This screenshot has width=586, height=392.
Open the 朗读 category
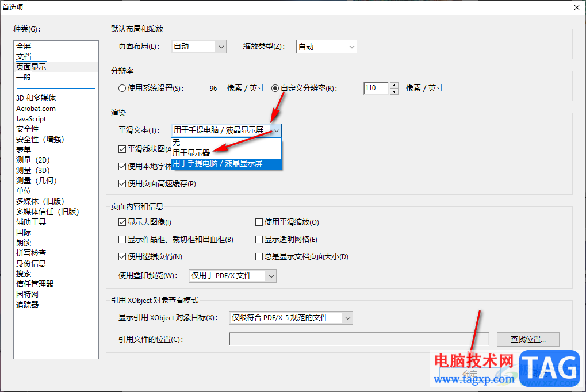click(24, 243)
